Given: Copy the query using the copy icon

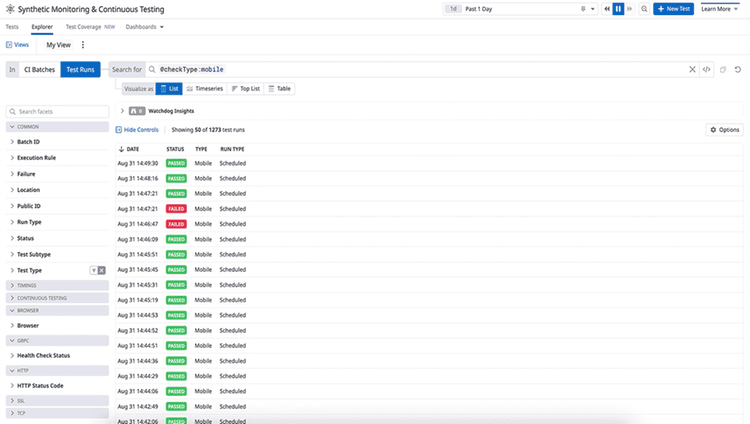Looking at the screenshot, I should click(723, 69).
